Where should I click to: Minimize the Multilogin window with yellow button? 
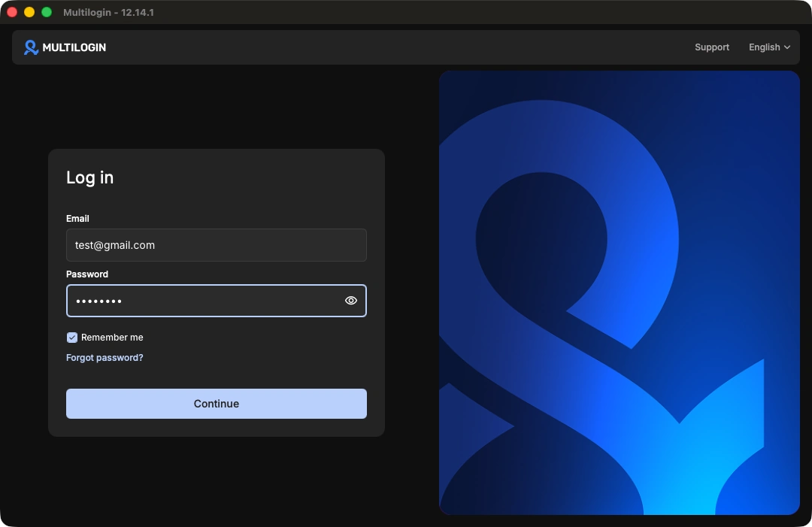point(29,13)
